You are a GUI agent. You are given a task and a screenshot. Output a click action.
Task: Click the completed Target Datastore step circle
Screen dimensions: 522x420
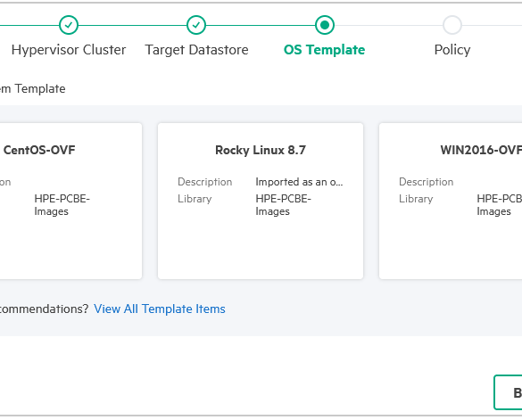pyautogui.click(x=196, y=25)
